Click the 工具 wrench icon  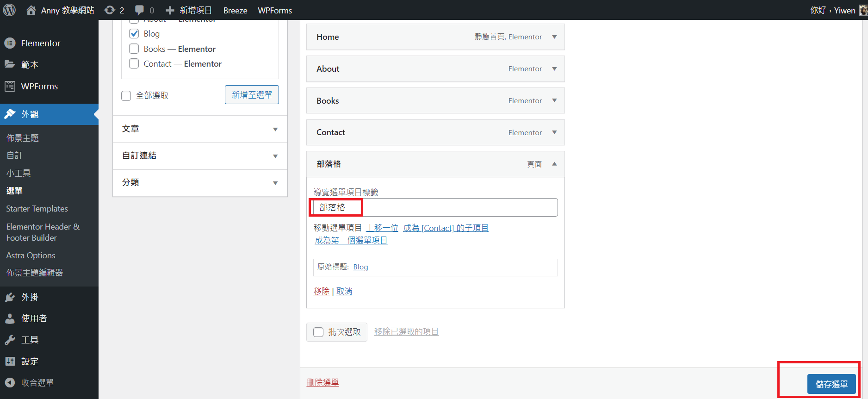point(10,340)
